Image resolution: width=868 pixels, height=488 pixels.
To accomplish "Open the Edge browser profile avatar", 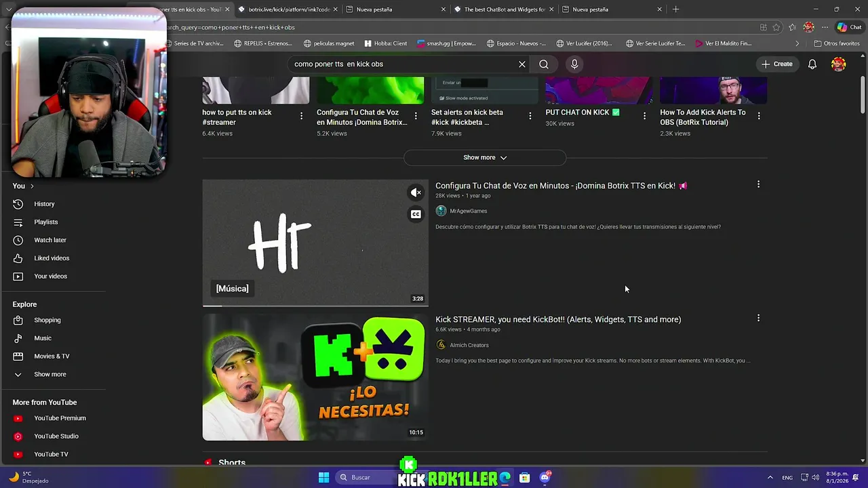I will 808,27.
